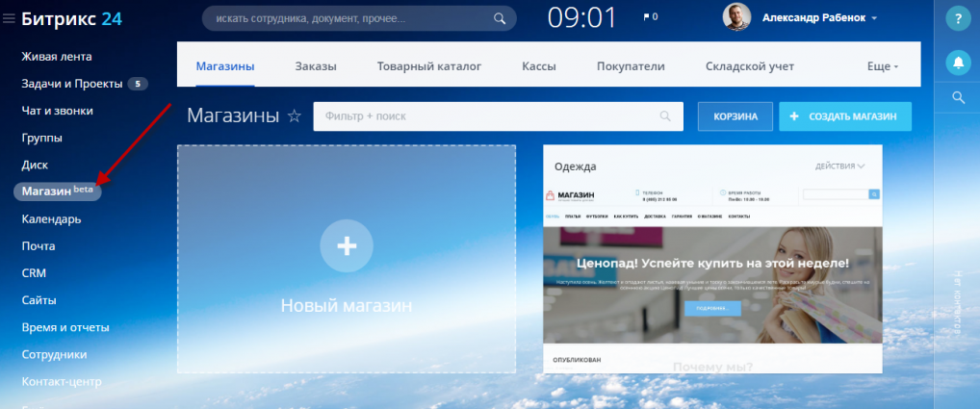Click the top employee/document search field
Screen dimensions: 980x409
359,18
